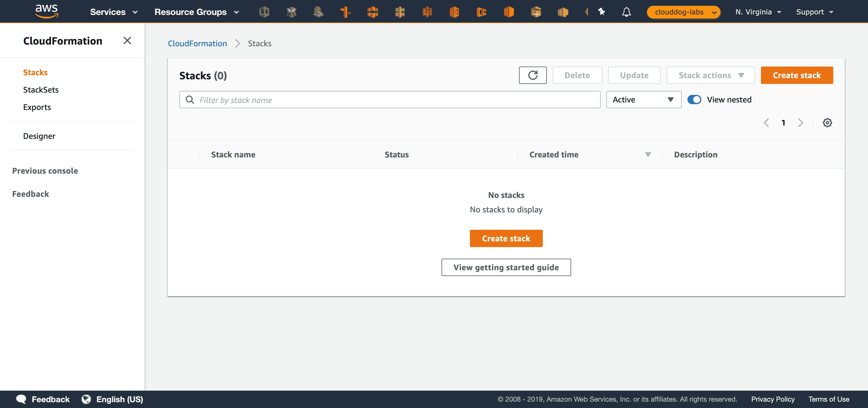Open the notifications bell icon
868x408 pixels.
[626, 12]
